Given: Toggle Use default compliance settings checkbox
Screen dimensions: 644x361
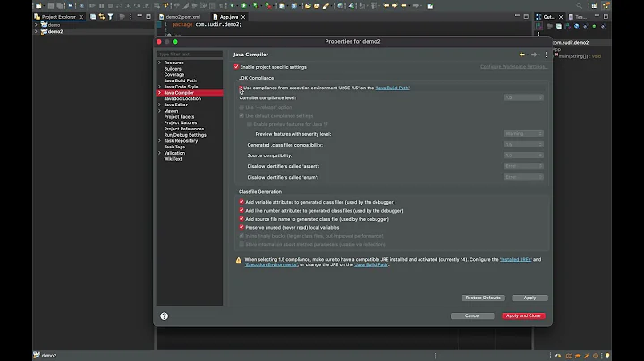Looking at the screenshot, I should tap(241, 116).
